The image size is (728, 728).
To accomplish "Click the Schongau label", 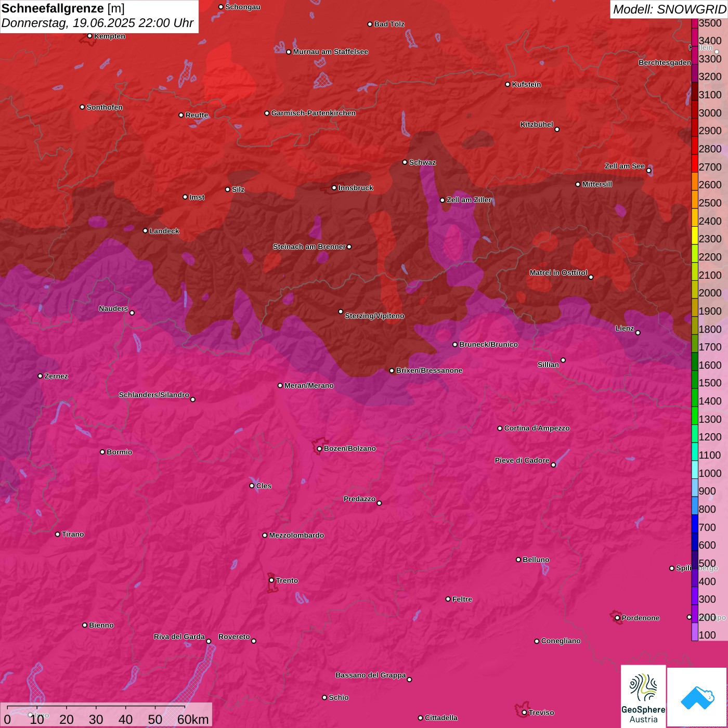I will tap(242, 7).
